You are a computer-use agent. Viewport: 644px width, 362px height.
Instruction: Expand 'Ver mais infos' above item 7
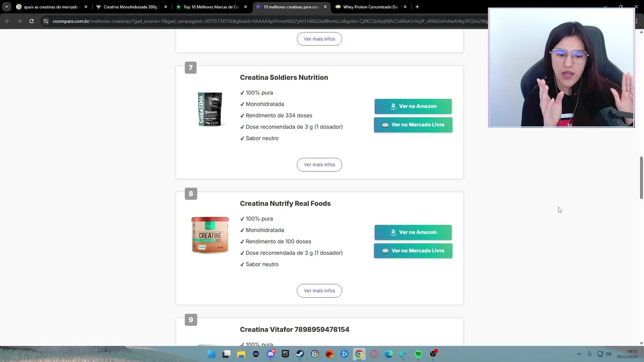click(x=319, y=39)
